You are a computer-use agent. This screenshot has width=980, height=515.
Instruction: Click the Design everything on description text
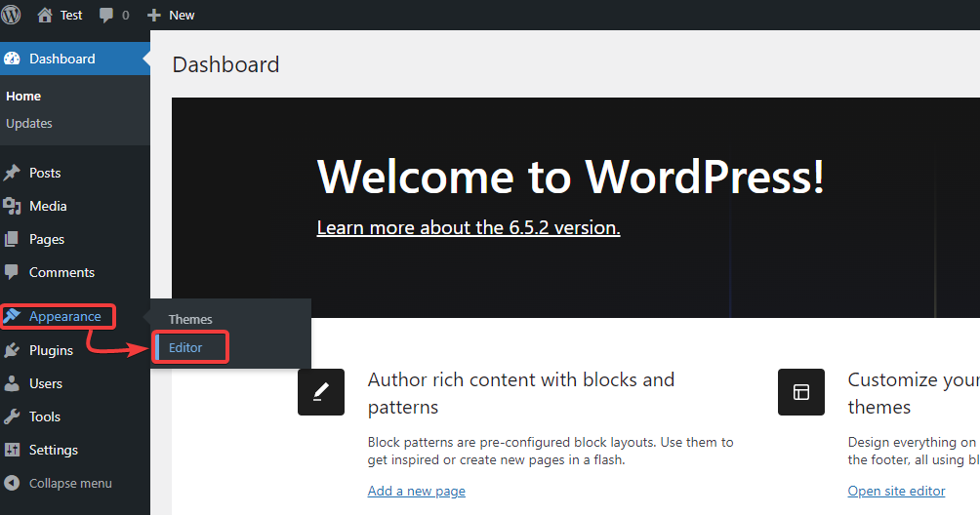[914, 451]
